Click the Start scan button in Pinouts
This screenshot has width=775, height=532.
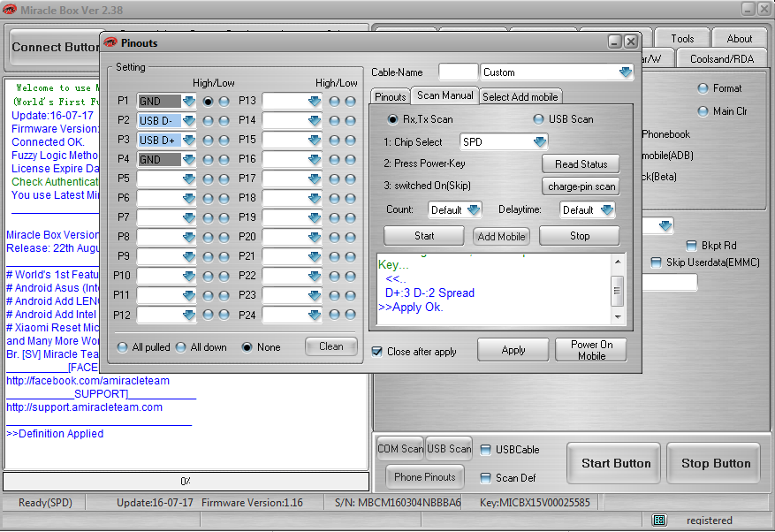(424, 236)
